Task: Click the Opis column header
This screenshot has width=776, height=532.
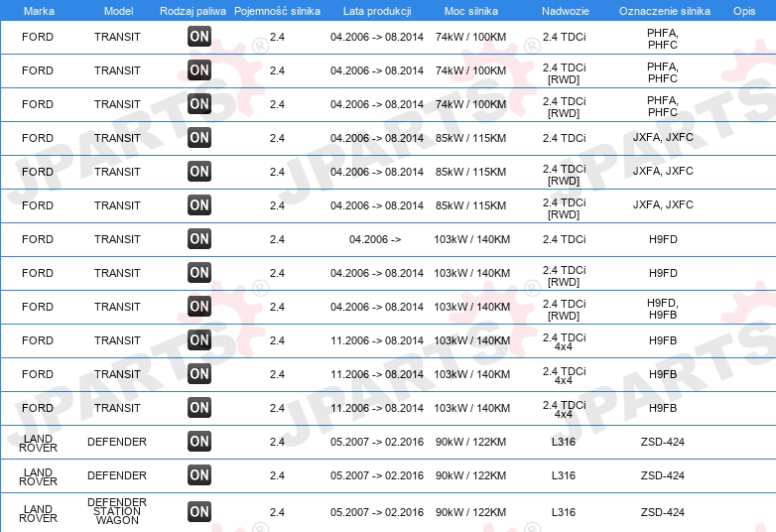Action: coord(744,11)
